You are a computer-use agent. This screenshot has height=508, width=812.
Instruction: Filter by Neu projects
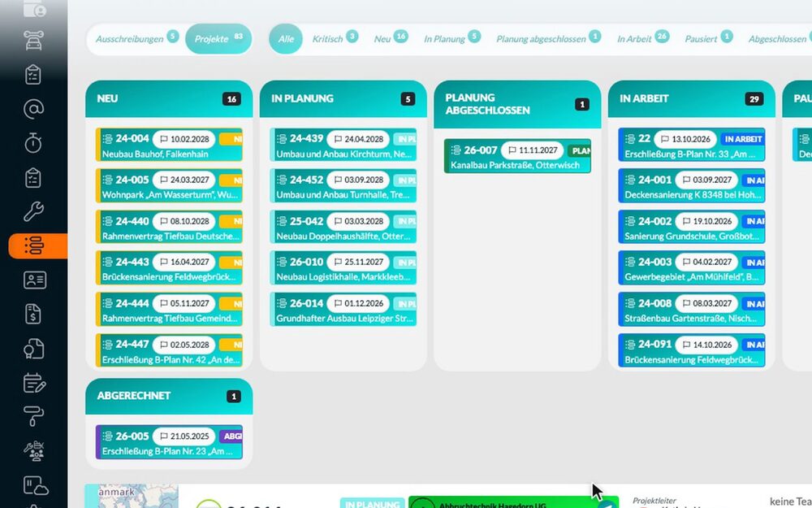[391, 39]
